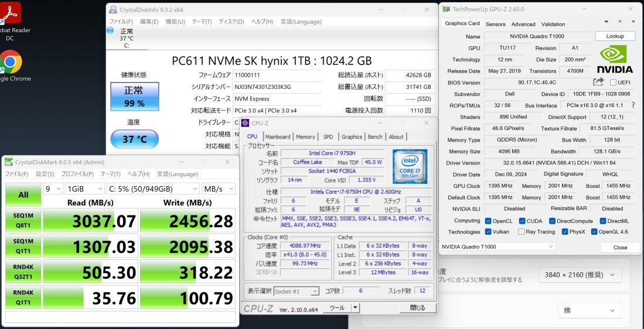Run the SEQ1M Q8T1 test button
Screen dimensions: 644x329
coord(23,220)
